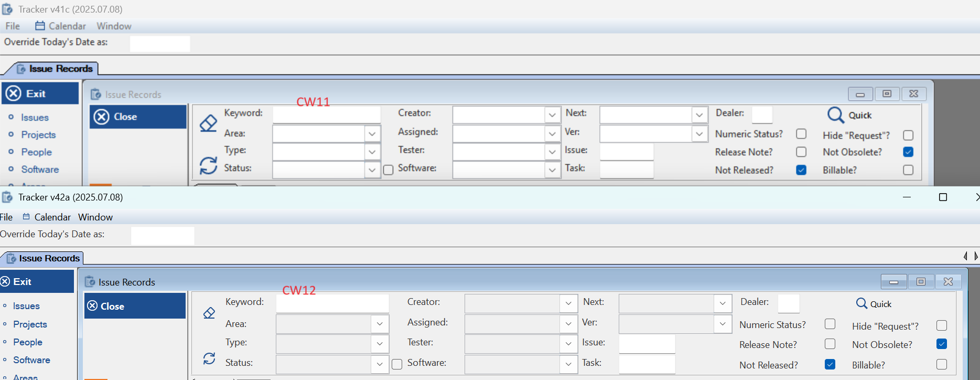This screenshot has width=980, height=380.
Task: Click the Quick magnifier icon in Tracker v42a
Action: pos(861,303)
